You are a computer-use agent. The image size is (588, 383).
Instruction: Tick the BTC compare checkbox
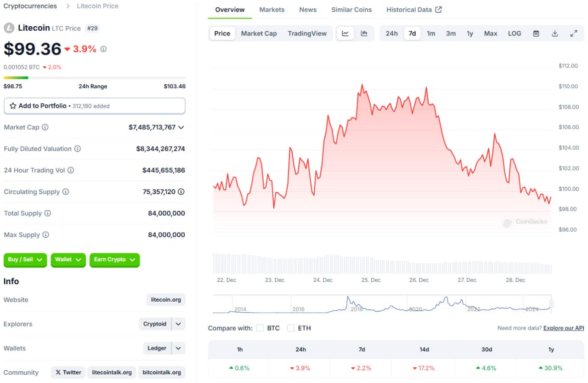click(260, 328)
